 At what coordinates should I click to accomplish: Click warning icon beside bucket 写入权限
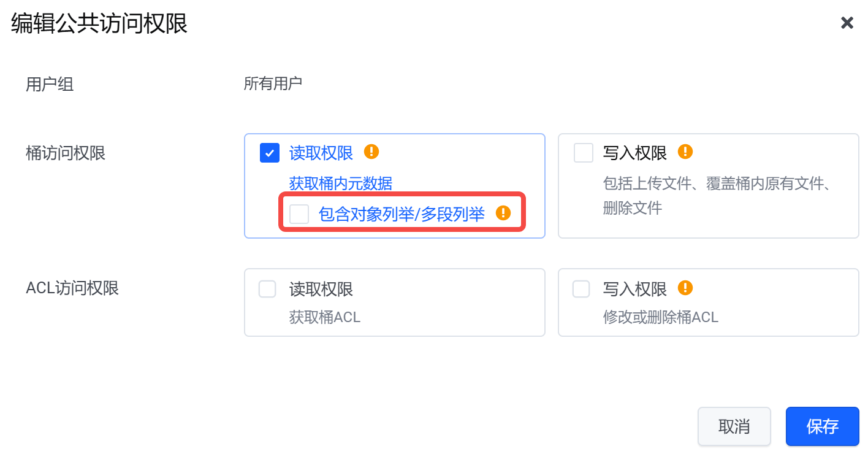[685, 152]
